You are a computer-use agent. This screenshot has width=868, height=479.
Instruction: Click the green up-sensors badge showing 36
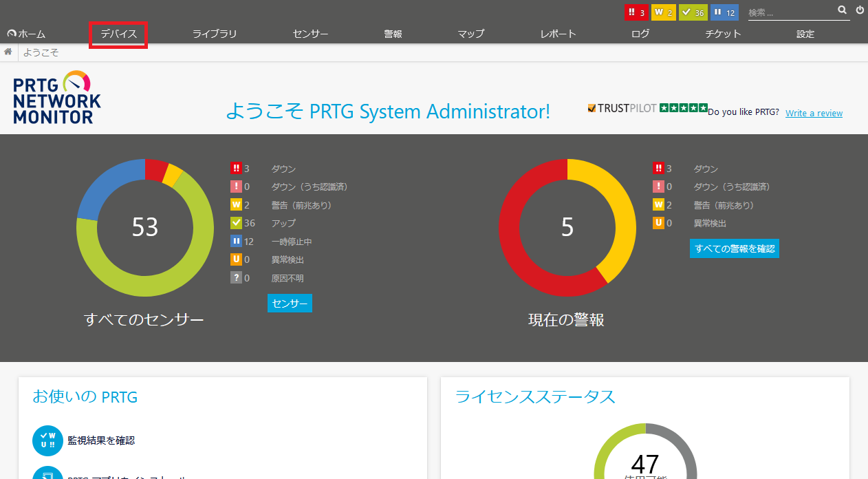(x=693, y=12)
